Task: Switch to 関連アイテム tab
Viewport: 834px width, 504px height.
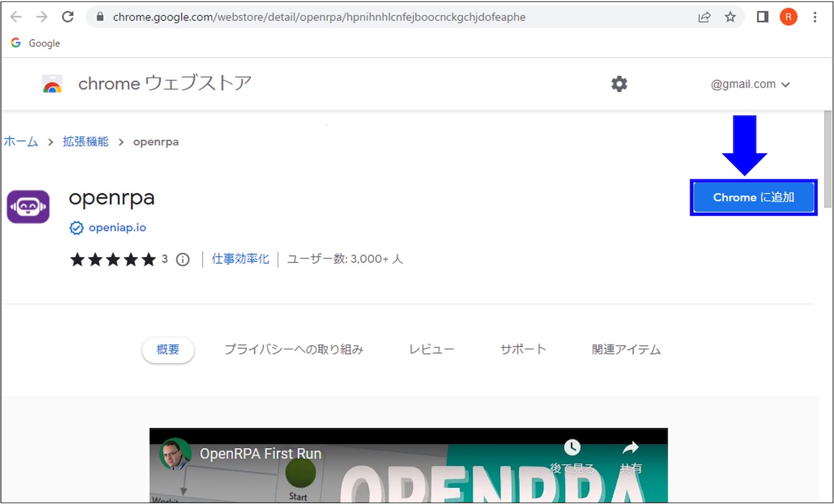Action: click(x=626, y=350)
